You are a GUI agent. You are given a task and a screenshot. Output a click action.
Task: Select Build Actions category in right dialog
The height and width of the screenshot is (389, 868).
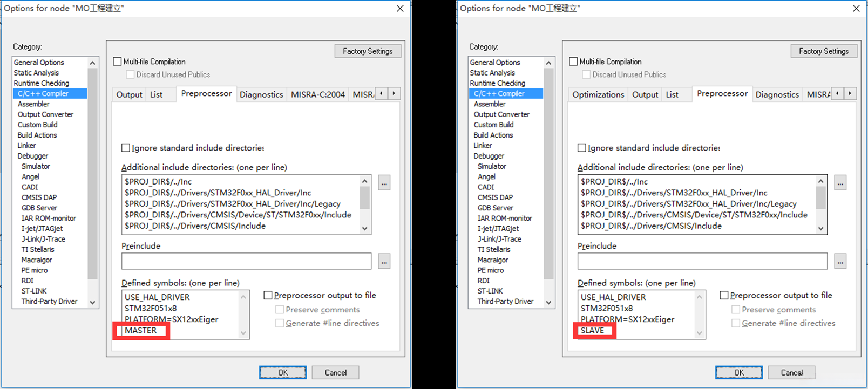coord(493,135)
